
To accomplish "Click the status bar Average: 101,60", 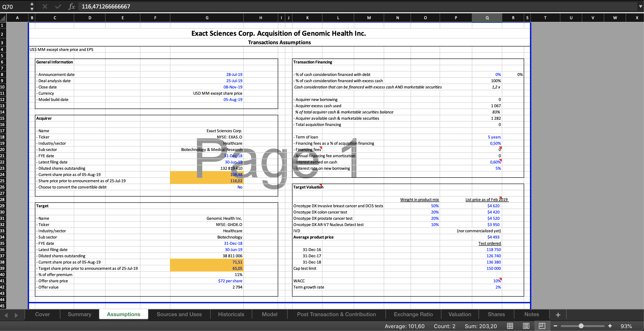I will click(x=404, y=326).
